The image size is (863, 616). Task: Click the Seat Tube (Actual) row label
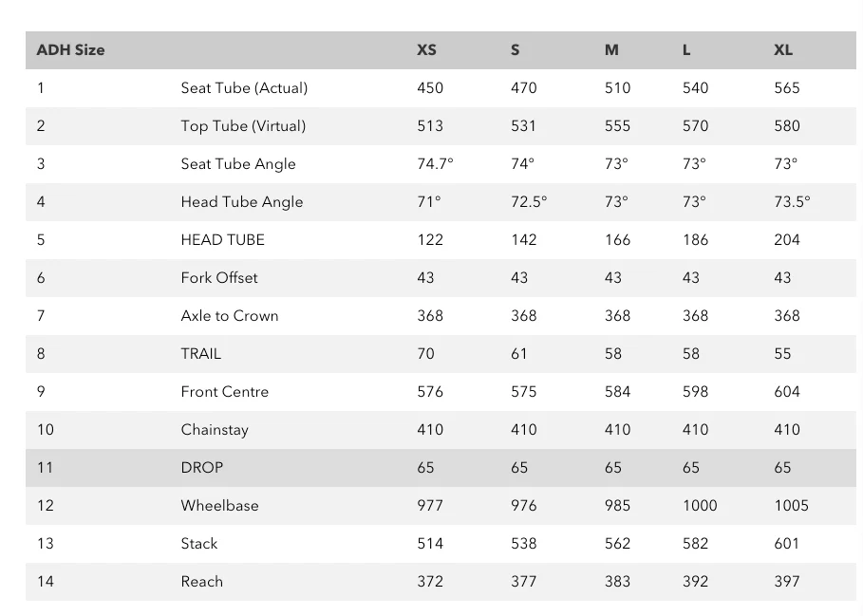(244, 87)
